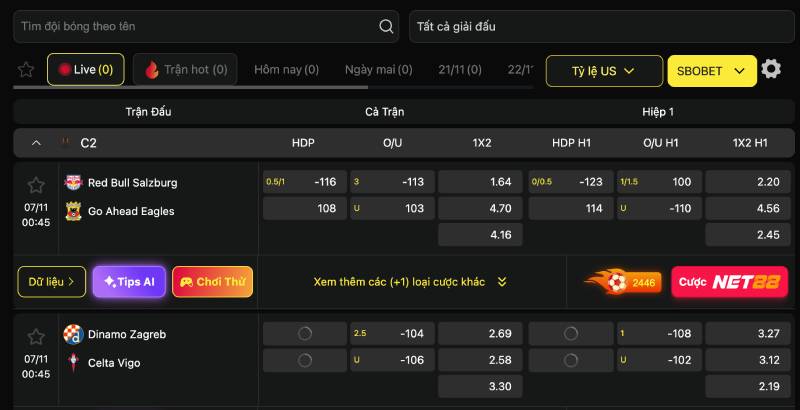800x410 pixels.
Task: Open the Tỷ lệ US odds dropdown
Action: (x=604, y=71)
